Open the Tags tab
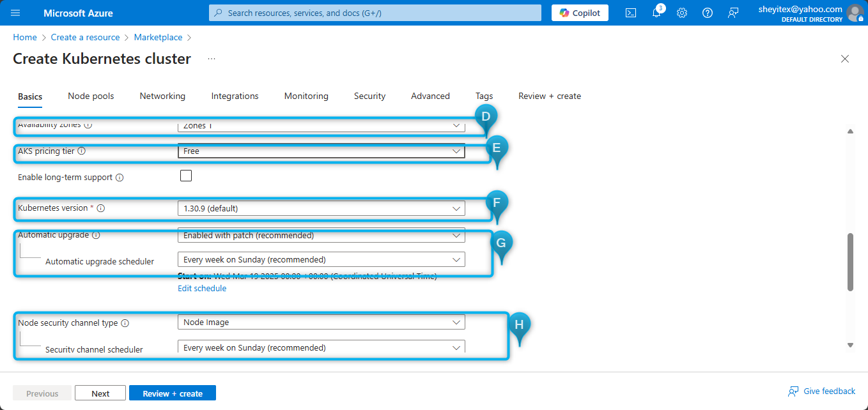Image resolution: width=868 pixels, height=410 pixels. [484, 96]
